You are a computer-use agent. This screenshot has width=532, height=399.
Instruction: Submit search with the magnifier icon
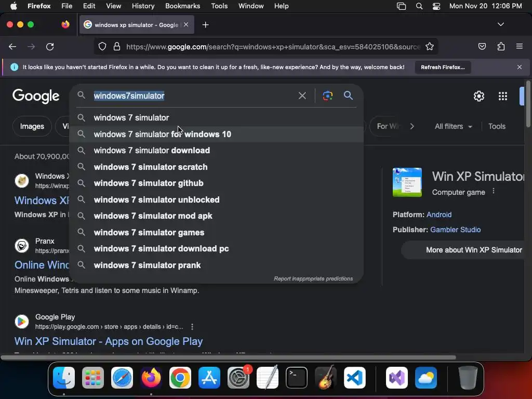tap(348, 96)
